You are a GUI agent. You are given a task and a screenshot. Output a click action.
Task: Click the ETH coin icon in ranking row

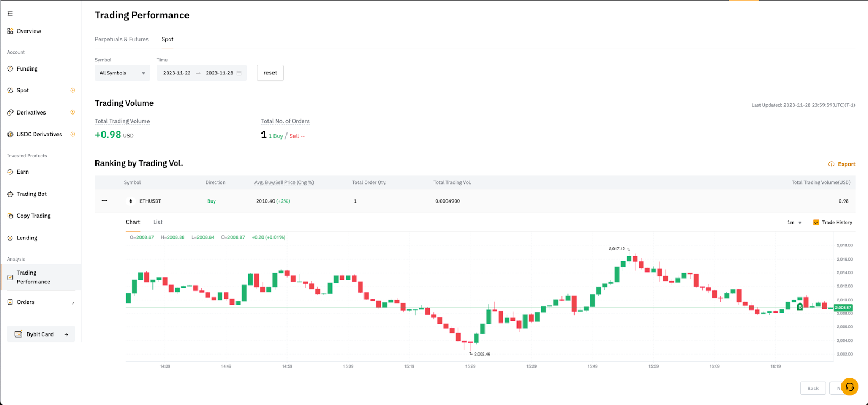(131, 201)
